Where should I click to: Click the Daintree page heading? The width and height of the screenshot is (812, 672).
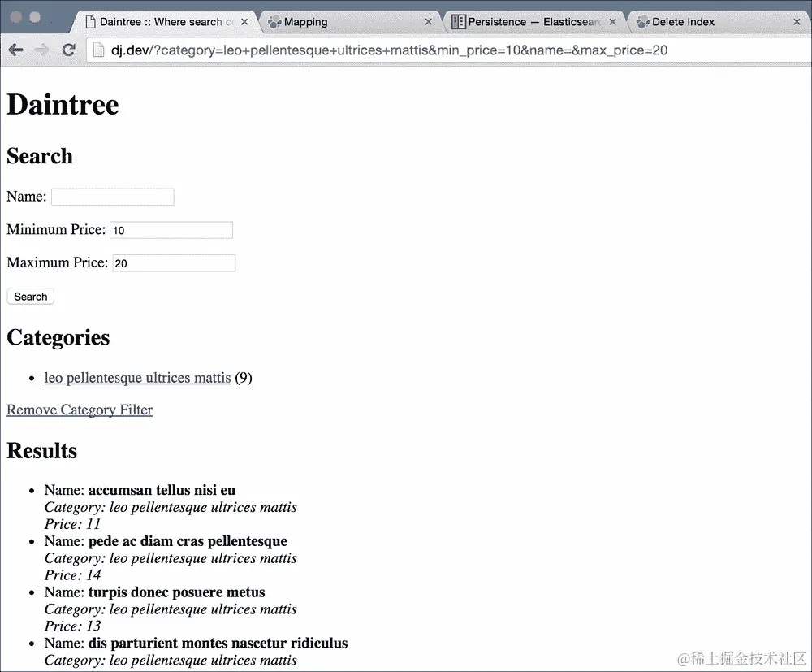pyautogui.click(x=63, y=105)
